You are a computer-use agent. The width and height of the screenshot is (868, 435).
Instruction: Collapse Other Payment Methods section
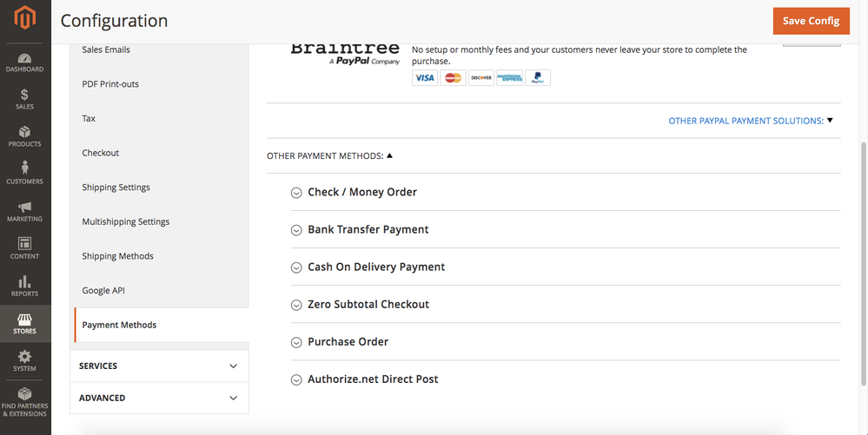coord(329,156)
